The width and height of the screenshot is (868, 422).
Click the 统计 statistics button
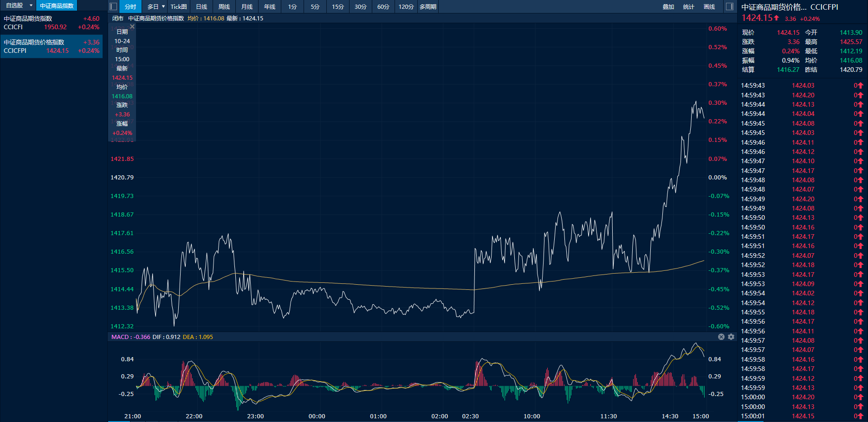tap(689, 6)
